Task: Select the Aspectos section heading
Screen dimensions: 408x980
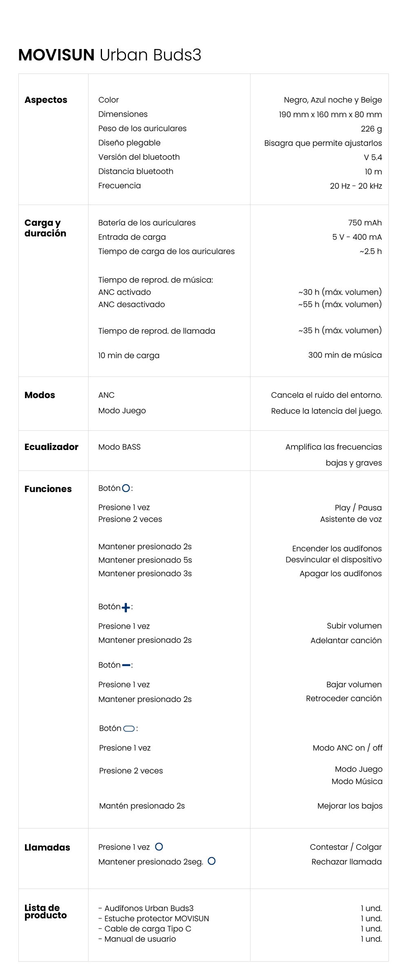Action: click(46, 100)
